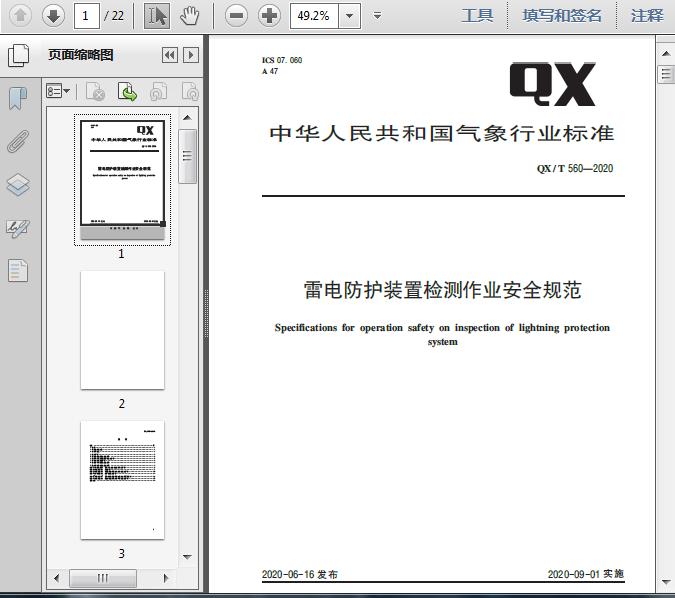Select the page thumbnails panel icon

(19, 55)
